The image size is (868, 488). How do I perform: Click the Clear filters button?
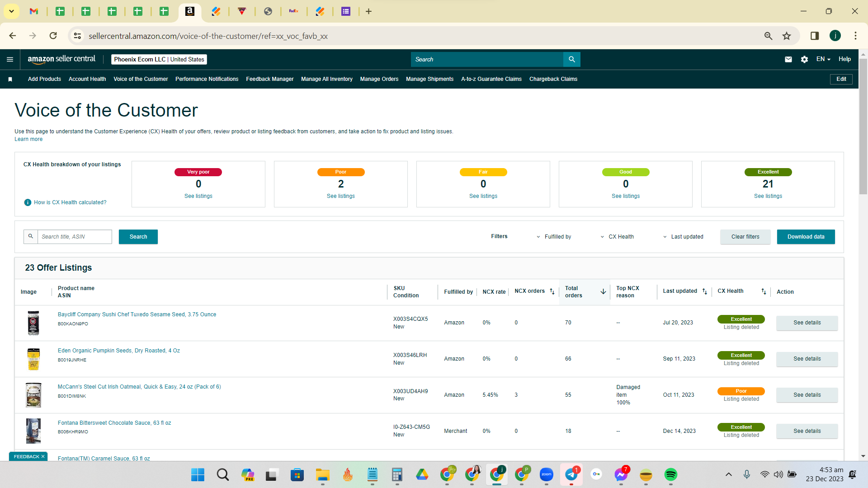745,237
